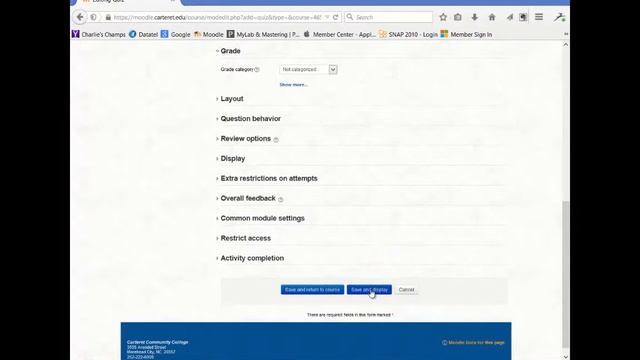Click the Overall feedback help icon
This screenshot has width=640, height=360.
coord(280,199)
